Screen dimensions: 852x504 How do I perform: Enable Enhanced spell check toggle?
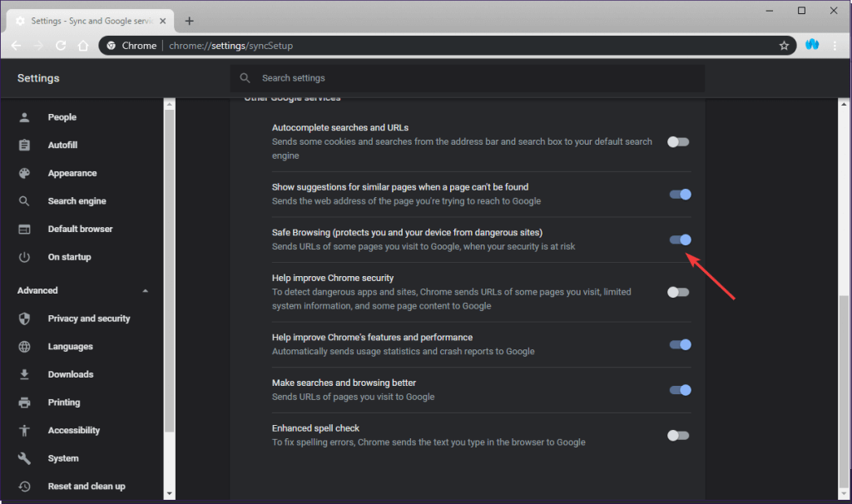coord(678,436)
